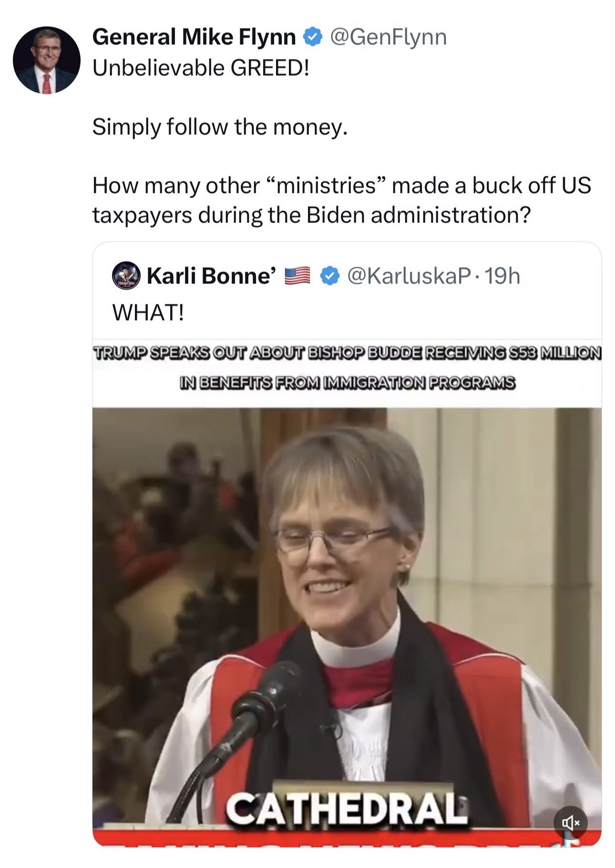Open the General Mike Flynn display name
615x868 pixels.
194,37
